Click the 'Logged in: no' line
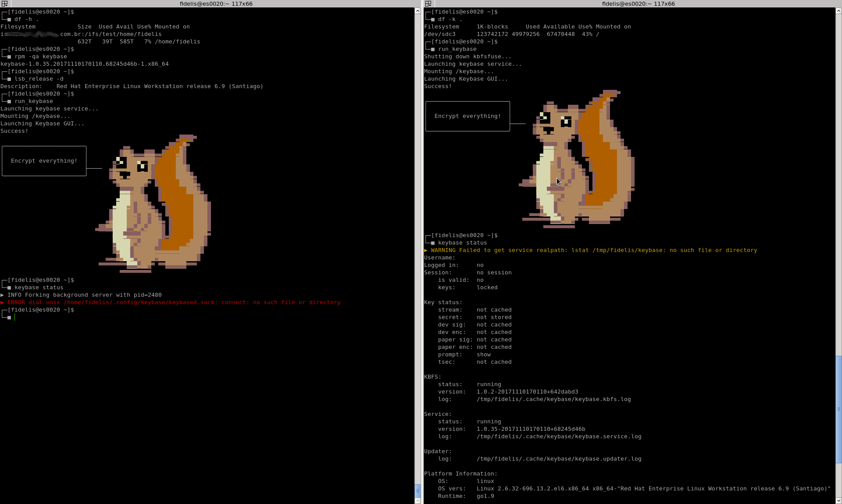 454,265
